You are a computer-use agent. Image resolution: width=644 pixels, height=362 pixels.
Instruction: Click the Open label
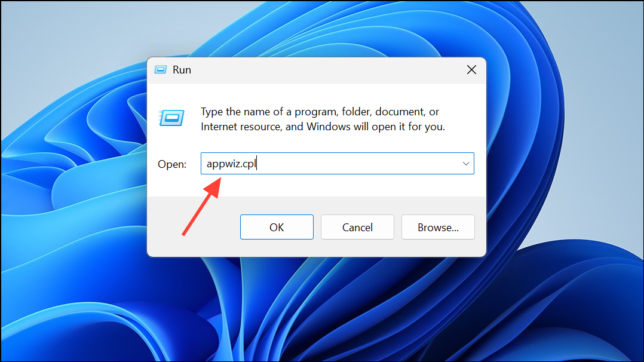pos(172,163)
